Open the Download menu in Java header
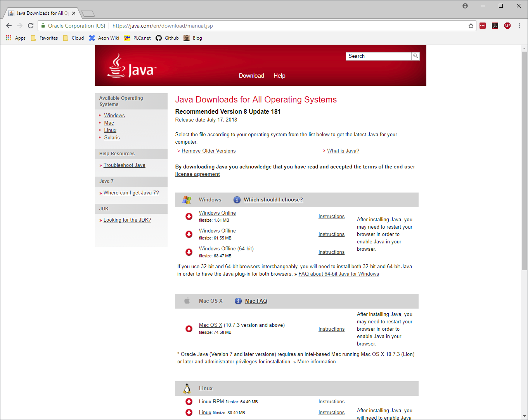Viewport: 528px width, 420px height. tap(251, 76)
